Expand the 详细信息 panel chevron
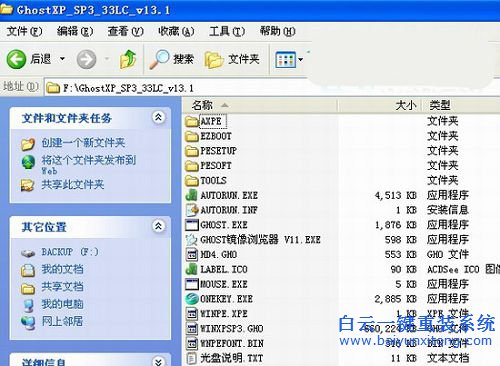The image size is (500, 366). pos(158,361)
